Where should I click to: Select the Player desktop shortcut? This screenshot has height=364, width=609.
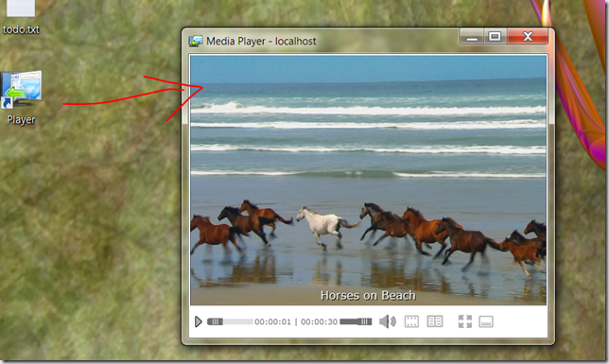coord(22,98)
